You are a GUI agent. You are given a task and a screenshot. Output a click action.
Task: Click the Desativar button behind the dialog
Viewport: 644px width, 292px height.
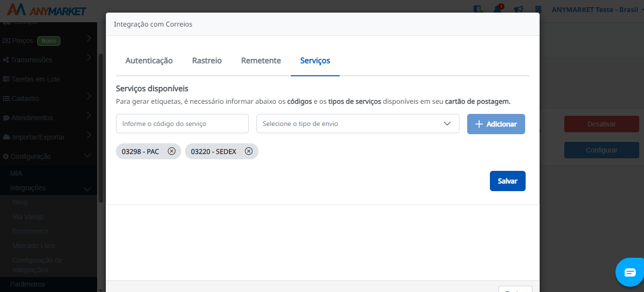pyautogui.click(x=601, y=124)
